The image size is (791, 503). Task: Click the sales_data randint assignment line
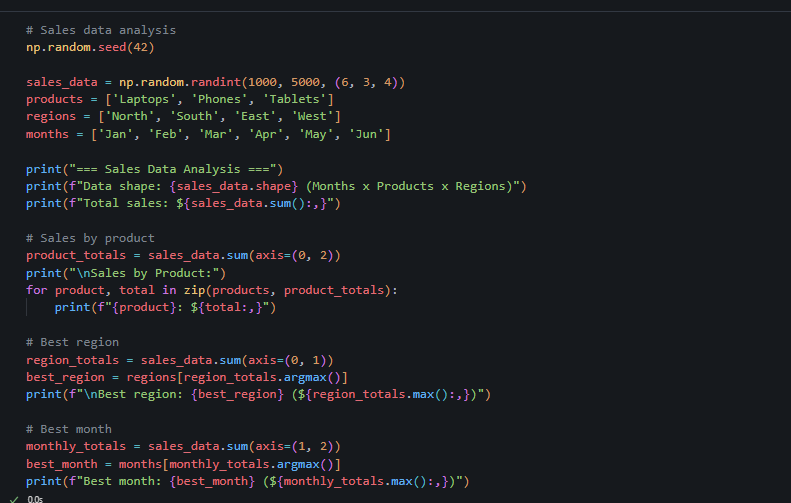click(x=215, y=82)
